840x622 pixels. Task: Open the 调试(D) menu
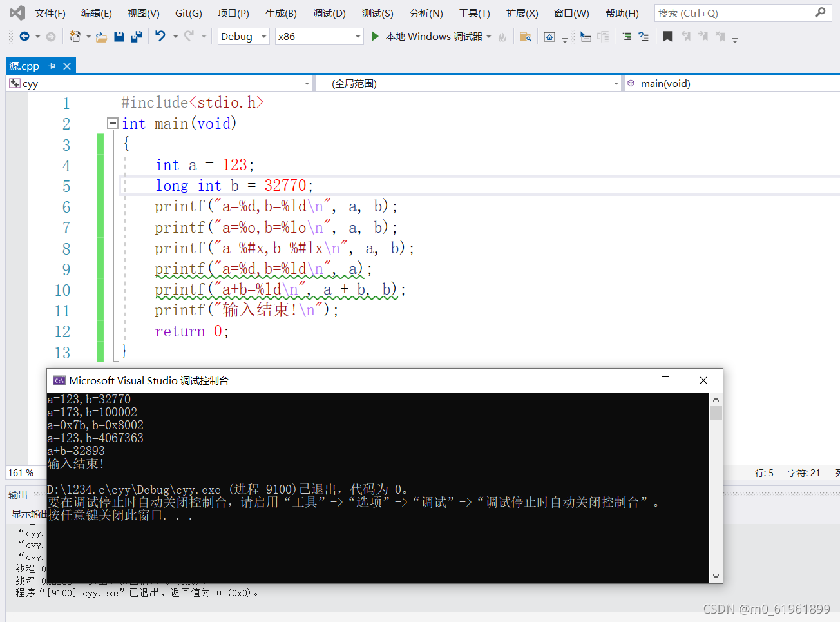329,14
